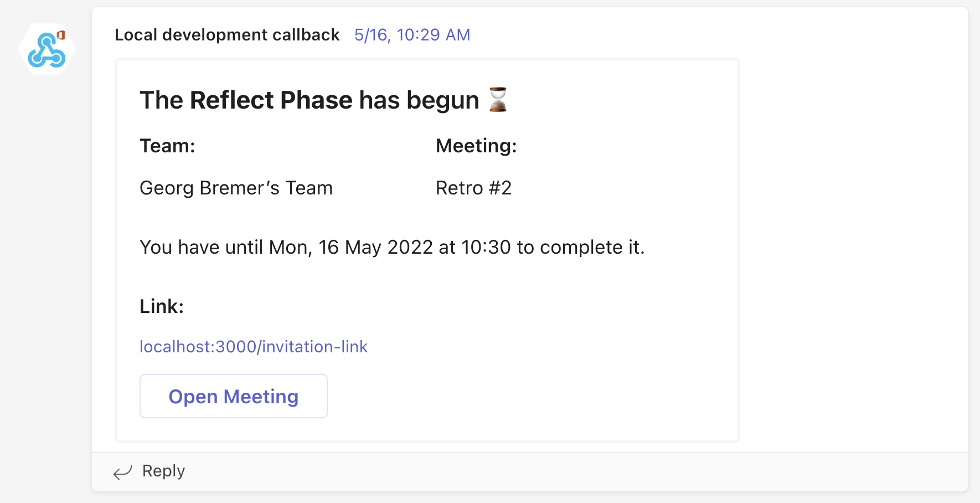Image resolution: width=980 pixels, height=503 pixels.
Task: Click the Retro #2 meeting name
Action: coord(473,188)
